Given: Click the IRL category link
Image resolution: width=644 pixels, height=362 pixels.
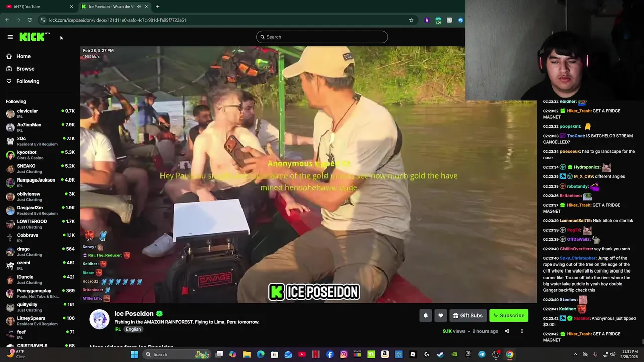Looking at the screenshot, I should [117, 329].
